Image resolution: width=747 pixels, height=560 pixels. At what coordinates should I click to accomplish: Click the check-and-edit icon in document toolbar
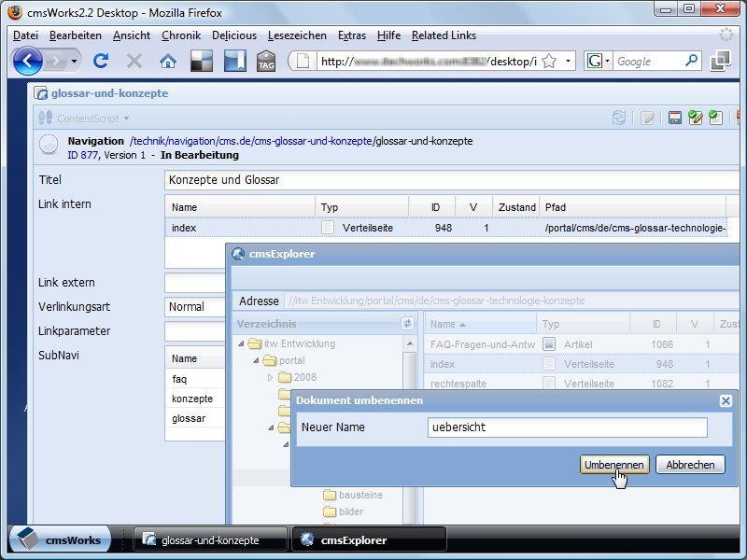[x=696, y=118]
